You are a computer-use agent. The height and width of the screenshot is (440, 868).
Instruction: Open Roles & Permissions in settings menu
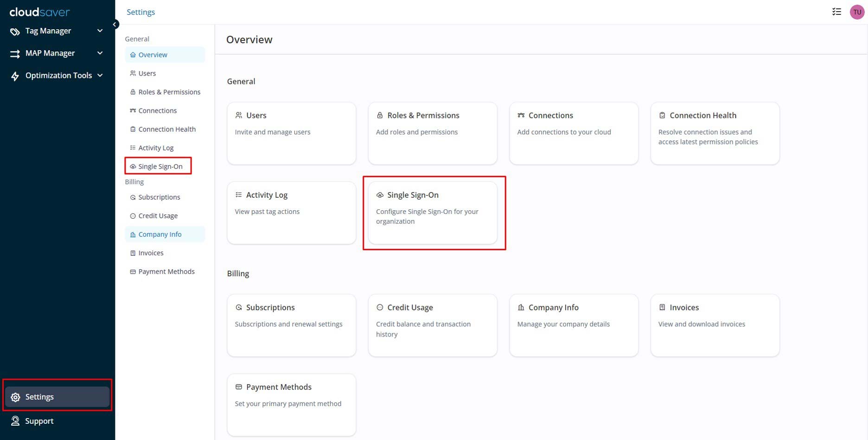click(169, 92)
